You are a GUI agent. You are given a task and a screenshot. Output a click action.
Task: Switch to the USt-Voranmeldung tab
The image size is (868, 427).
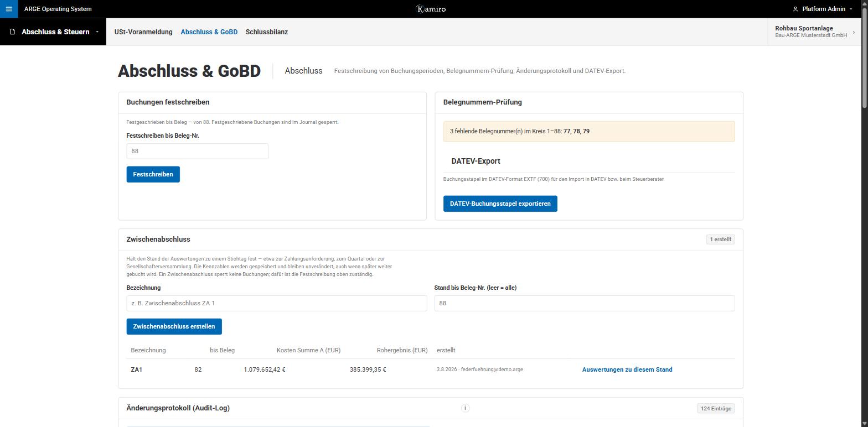pos(143,32)
